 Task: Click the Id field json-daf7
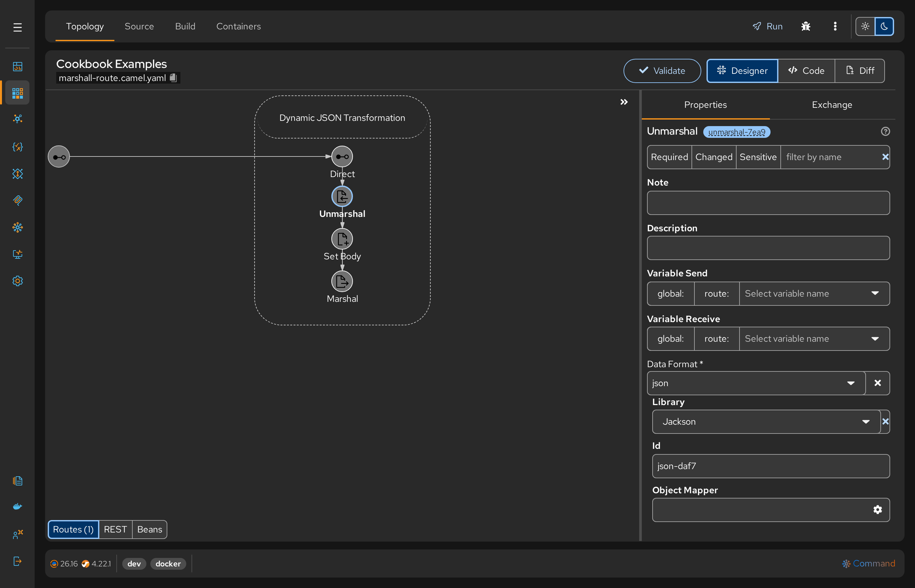pyautogui.click(x=771, y=466)
